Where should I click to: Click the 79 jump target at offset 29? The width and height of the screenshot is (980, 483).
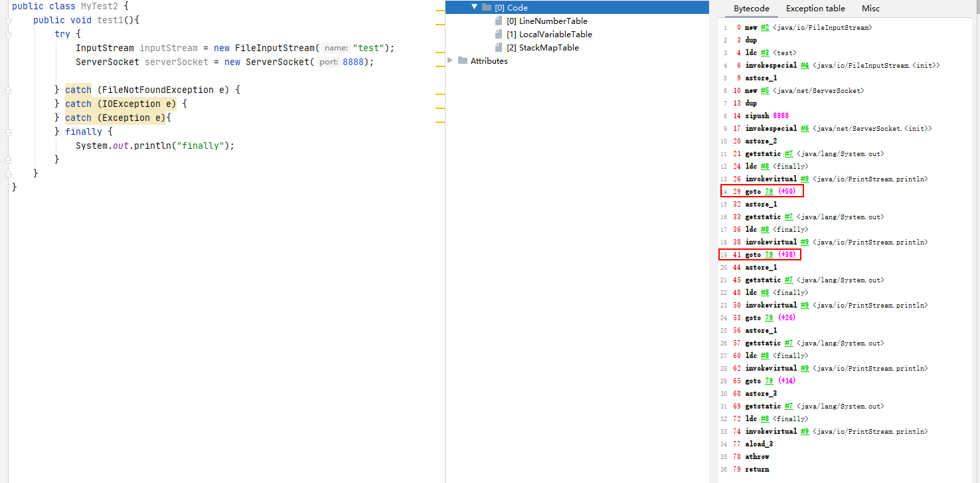(x=769, y=192)
